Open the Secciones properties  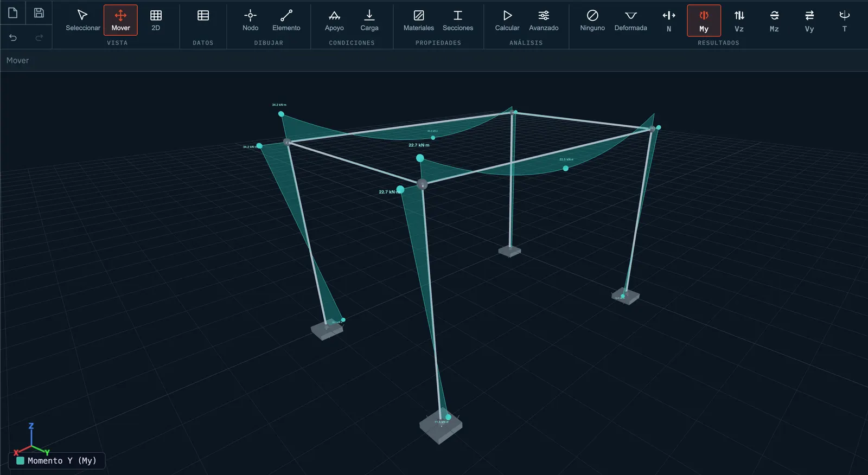coord(458,20)
